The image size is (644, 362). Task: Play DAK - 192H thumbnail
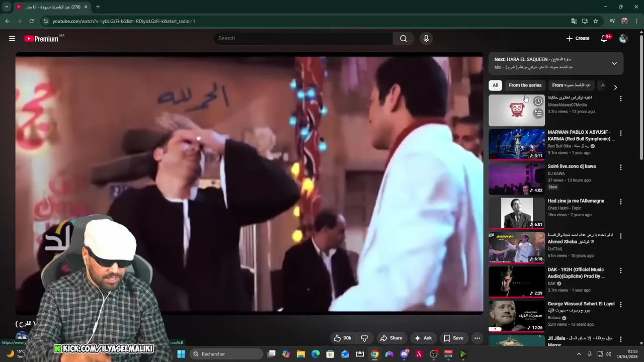pyautogui.click(x=517, y=282)
